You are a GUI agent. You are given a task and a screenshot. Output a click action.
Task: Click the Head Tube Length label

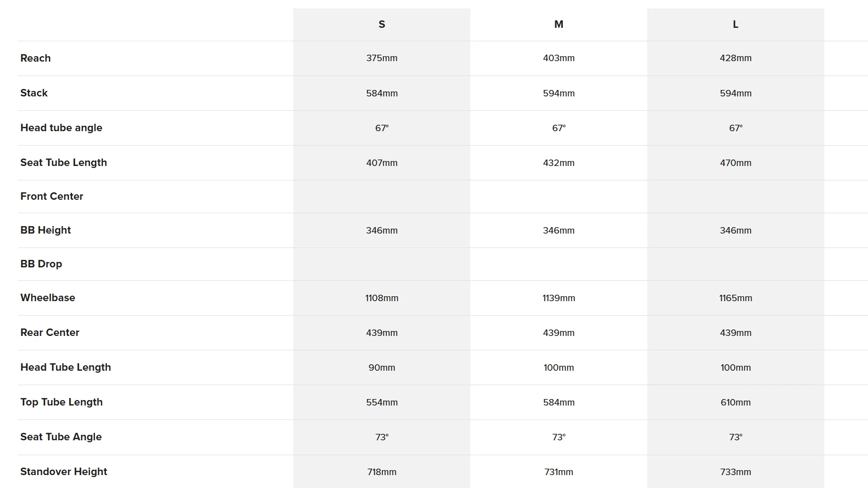click(x=66, y=367)
